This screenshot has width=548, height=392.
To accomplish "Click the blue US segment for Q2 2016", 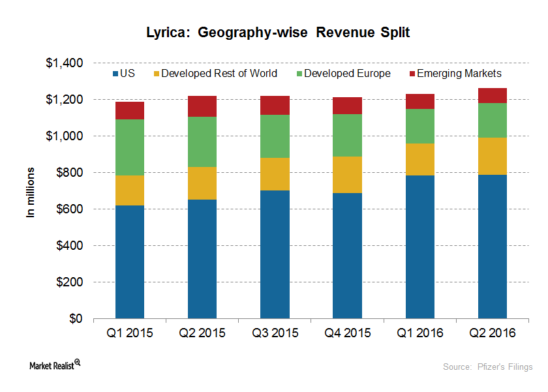I will click(x=493, y=247).
